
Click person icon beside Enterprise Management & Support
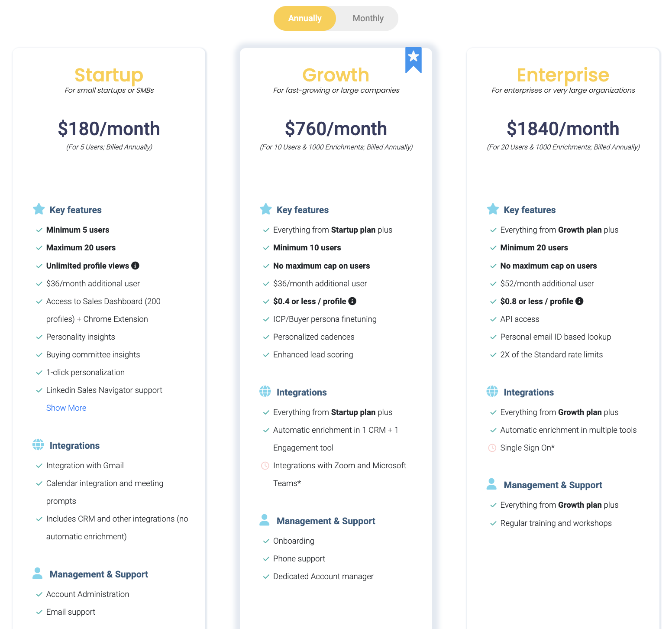click(491, 484)
